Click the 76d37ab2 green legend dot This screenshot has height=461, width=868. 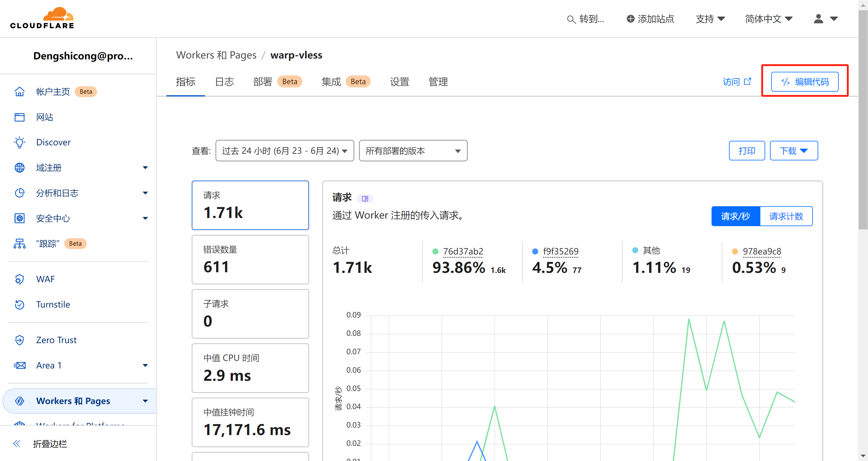pyautogui.click(x=435, y=251)
